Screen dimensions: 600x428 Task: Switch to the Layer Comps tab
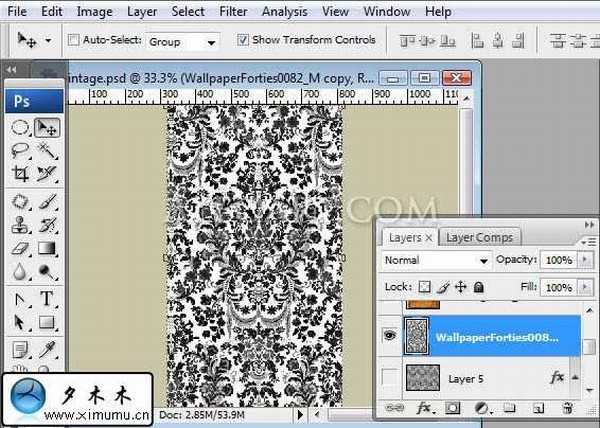click(x=479, y=237)
